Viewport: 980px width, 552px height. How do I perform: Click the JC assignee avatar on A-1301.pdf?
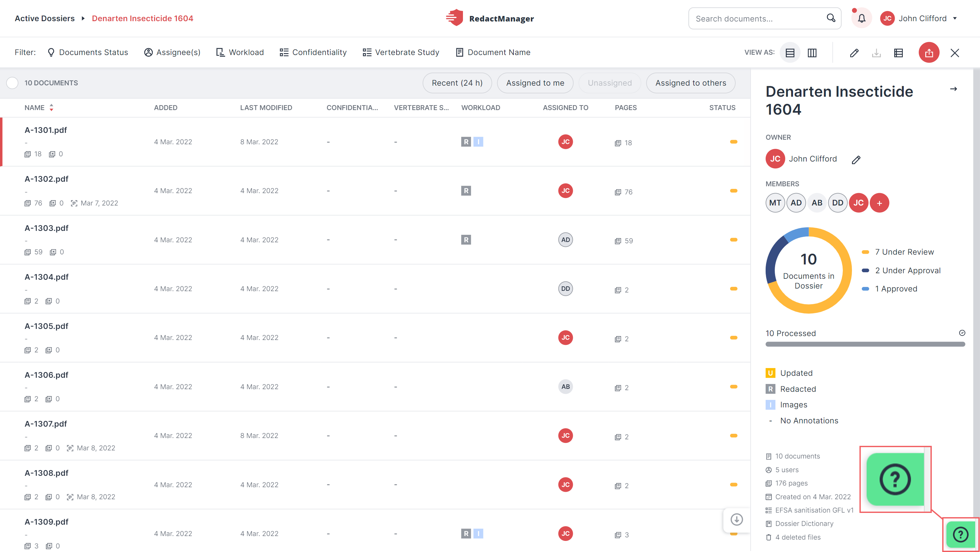[565, 142]
